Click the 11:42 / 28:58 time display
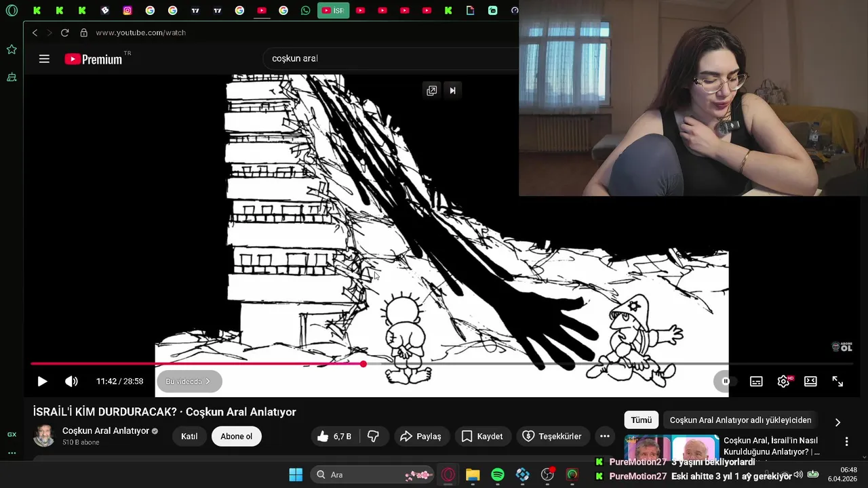Screen dimensions: 868x488 (119, 382)
